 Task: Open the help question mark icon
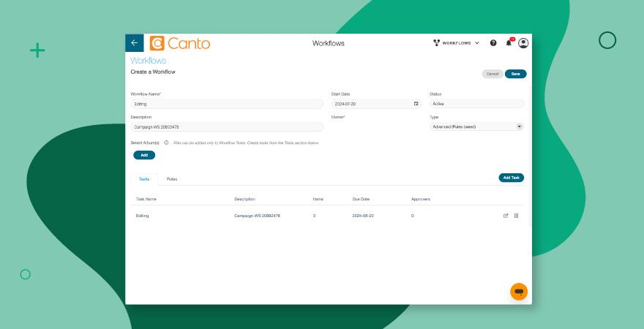pyautogui.click(x=493, y=43)
